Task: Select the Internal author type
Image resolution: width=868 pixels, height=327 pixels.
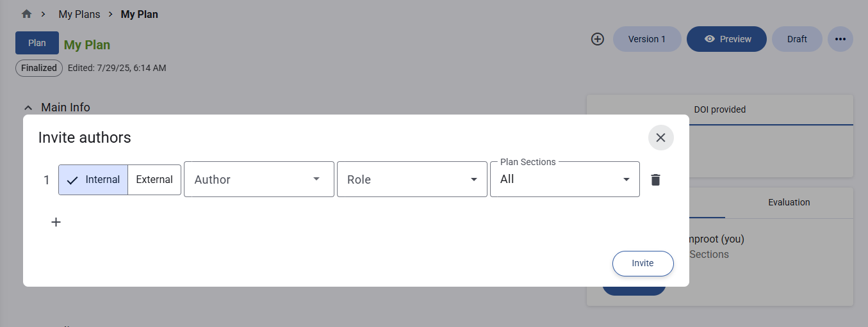Action: pos(94,180)
